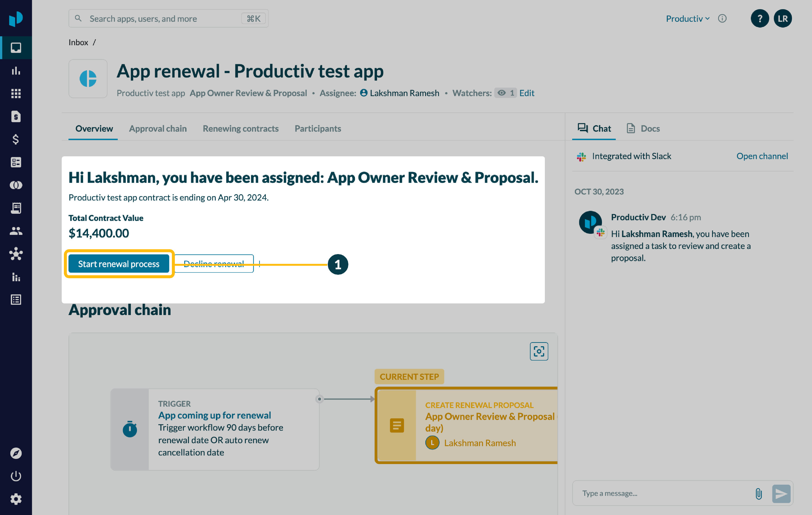Click the send message arrow button
812x515 pixels.
[x=781, y=493]
